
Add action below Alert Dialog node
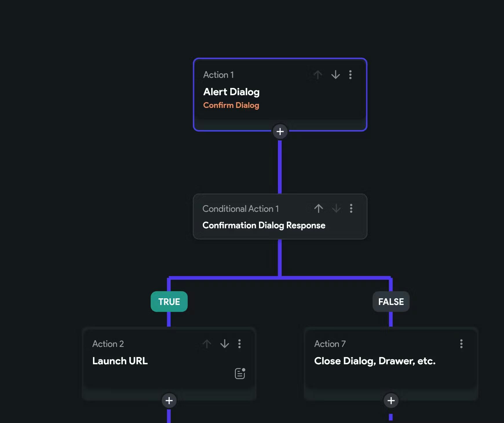coord(280,132)
